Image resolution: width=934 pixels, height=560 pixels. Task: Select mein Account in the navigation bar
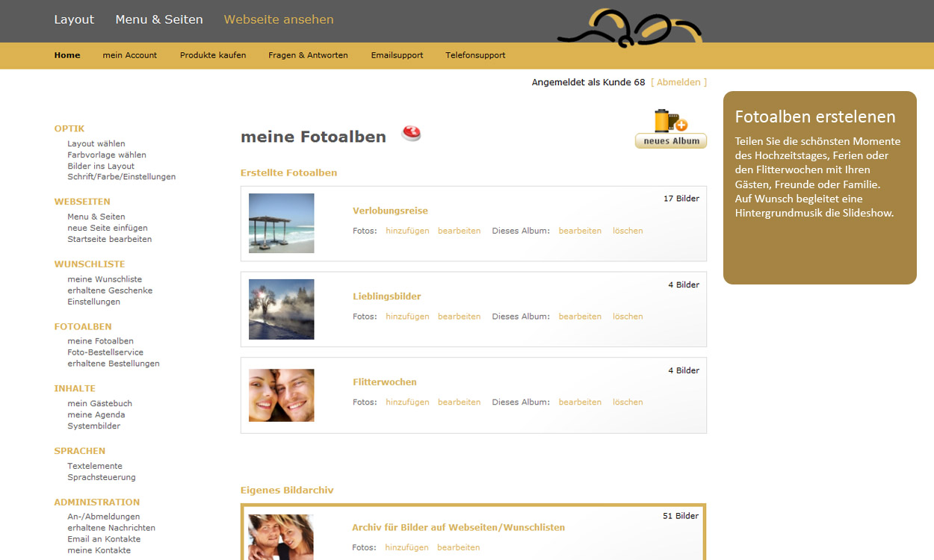click(x=130, y=55)
